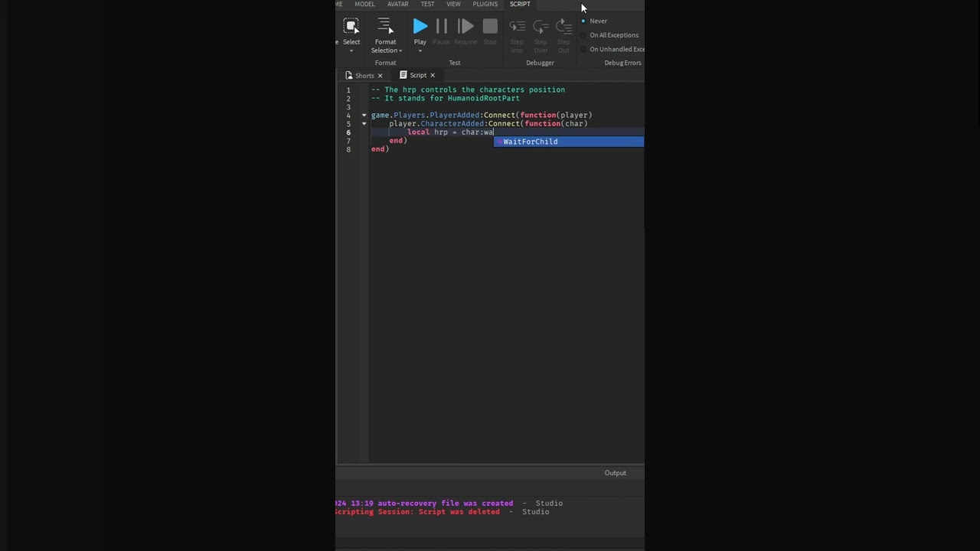This screenshot has height=551, width=980.
Task: Click the Format Selection icon
Action: 385,26
